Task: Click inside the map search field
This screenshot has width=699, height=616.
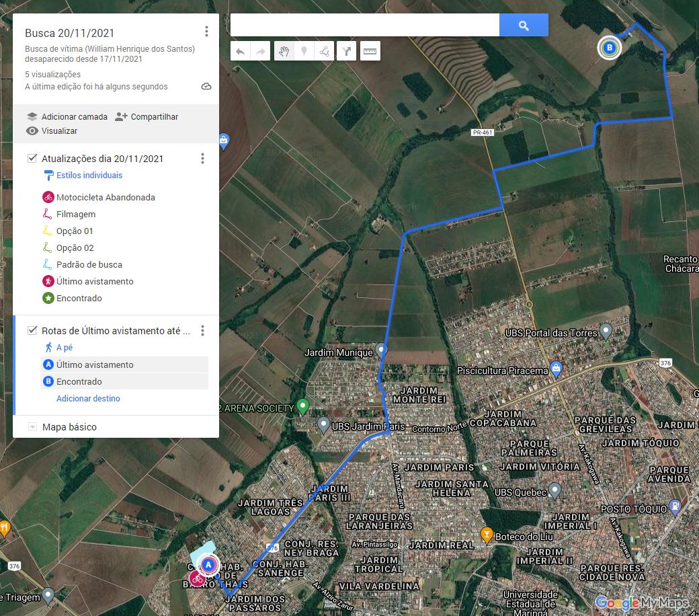Action: click(x=364, y=26)
